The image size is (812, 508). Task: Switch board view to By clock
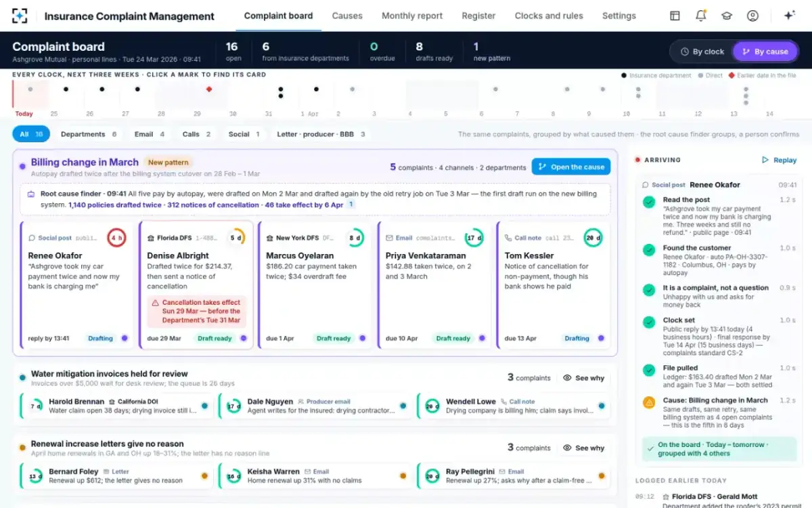701,51
